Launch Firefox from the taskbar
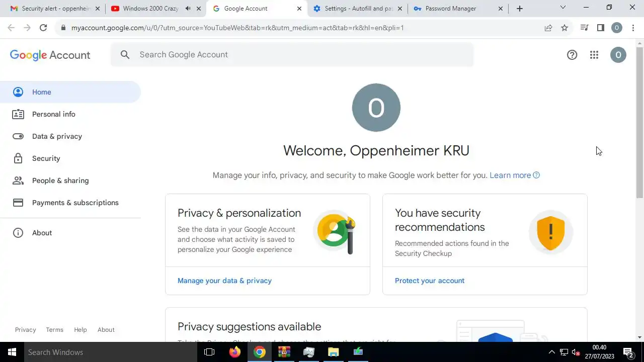The width and height of the screenshot is (644, 362). tap(235, 352)
